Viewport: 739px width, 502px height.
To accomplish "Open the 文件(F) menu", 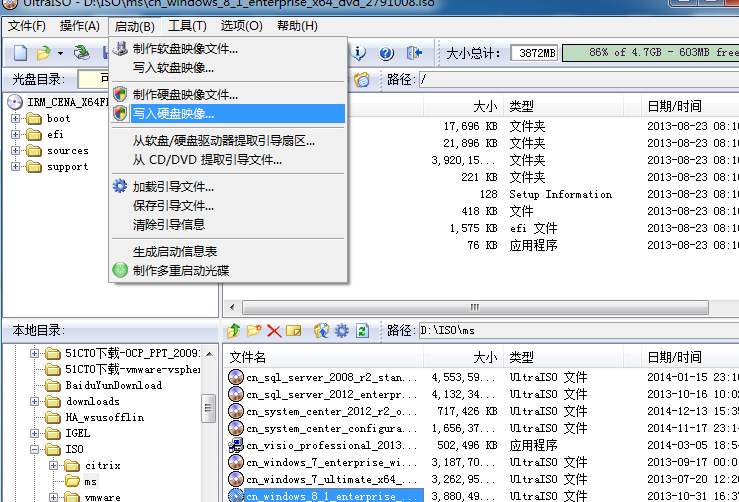I will 26,26.
